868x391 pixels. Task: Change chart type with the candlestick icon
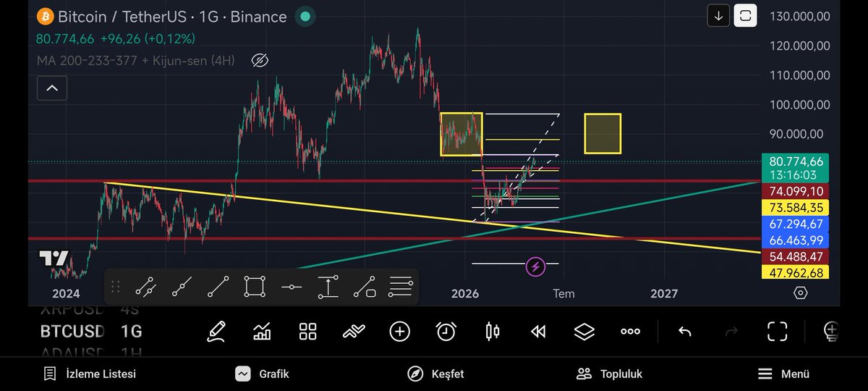pos(493,332)
